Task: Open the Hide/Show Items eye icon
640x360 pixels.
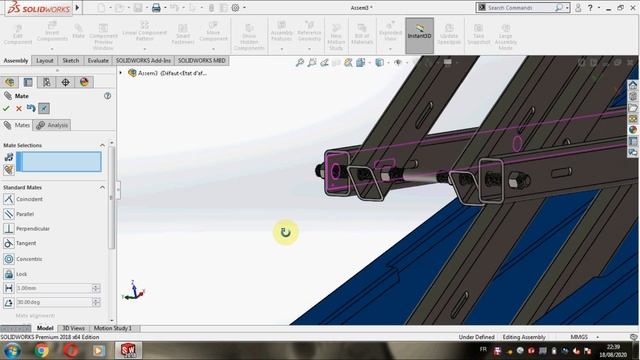Action: (x=398, y=62)
